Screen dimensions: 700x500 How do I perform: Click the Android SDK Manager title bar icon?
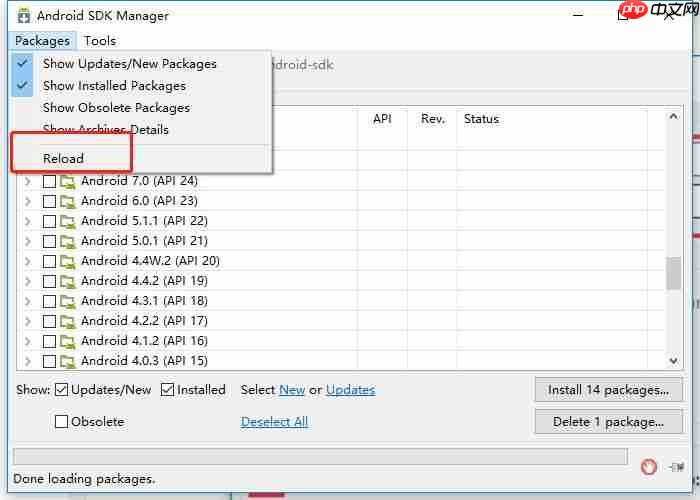coord(24,16)
